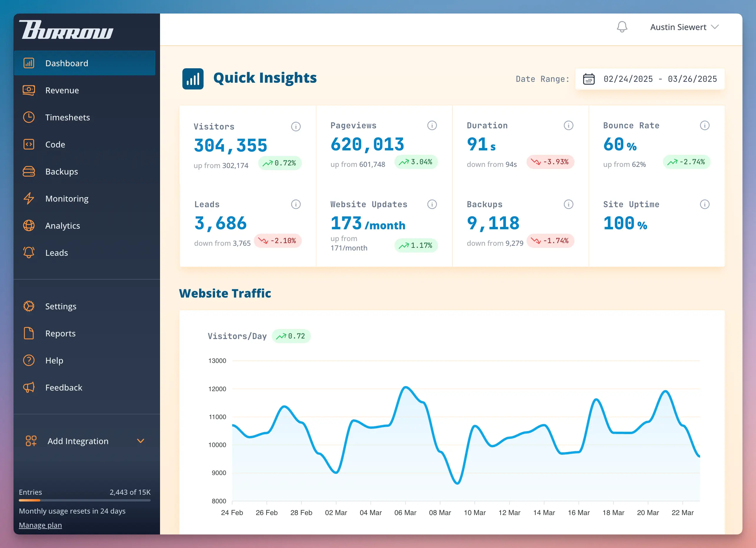Viewport: 756px width, 548px height.
Task: Click the Analytics globe icon
Action: [29, 225]
